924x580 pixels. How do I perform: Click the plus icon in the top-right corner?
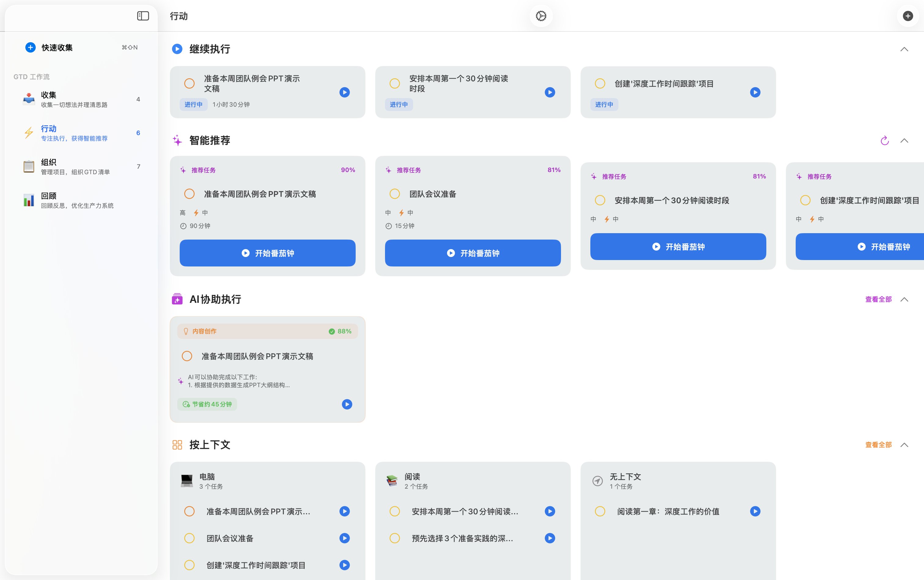click(x=908, y=16)
